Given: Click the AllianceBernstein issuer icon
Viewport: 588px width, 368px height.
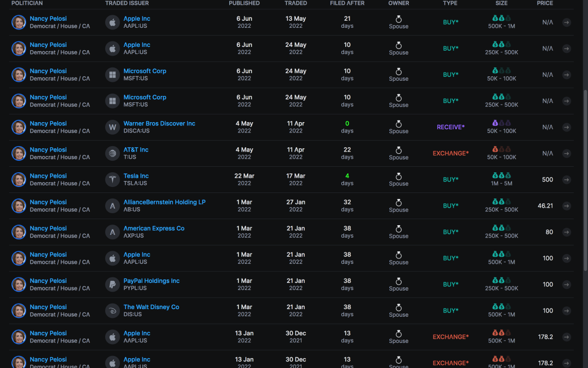Looking at the screenshot, I should tap(113, 206).
